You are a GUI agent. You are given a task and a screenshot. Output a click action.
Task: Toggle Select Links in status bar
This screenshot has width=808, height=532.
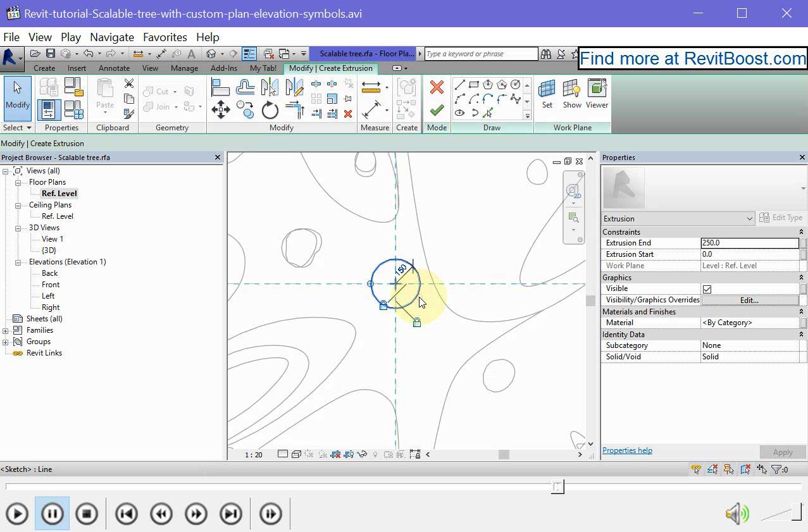pyautogui.click(x=696, y=469)
